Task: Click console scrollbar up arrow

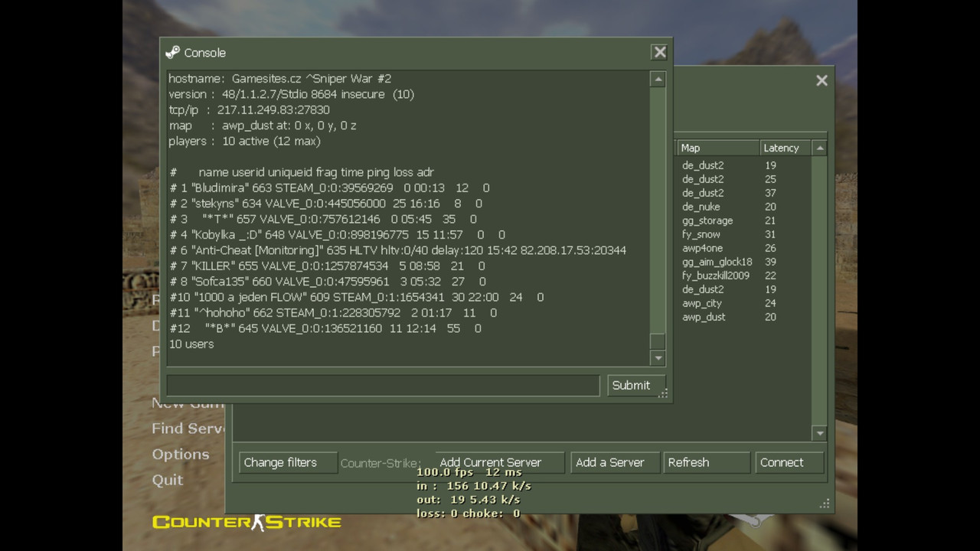Action: click(658, 79)
